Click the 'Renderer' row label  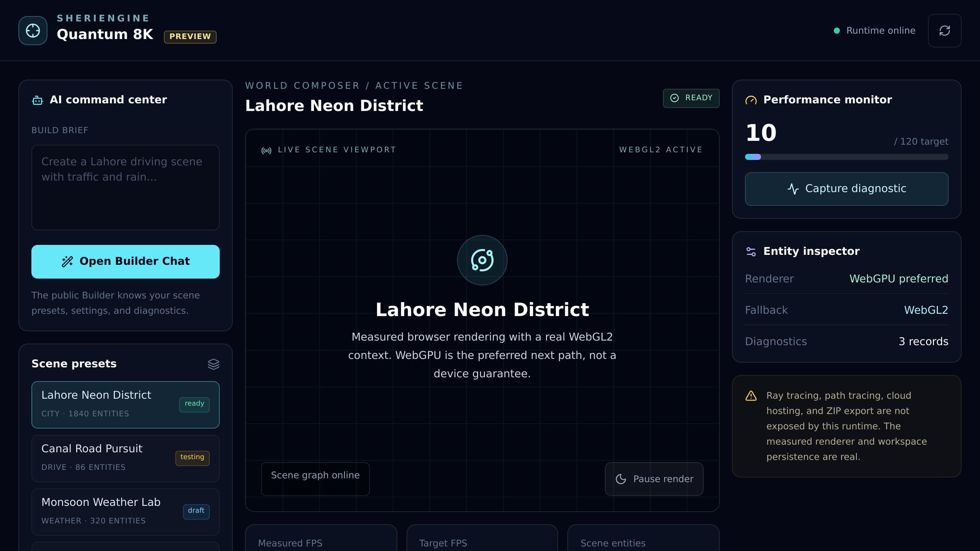[769, 279]
